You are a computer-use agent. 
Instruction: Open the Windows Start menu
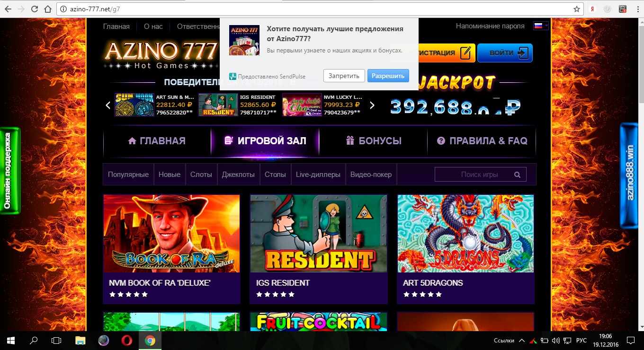[11, 341]
